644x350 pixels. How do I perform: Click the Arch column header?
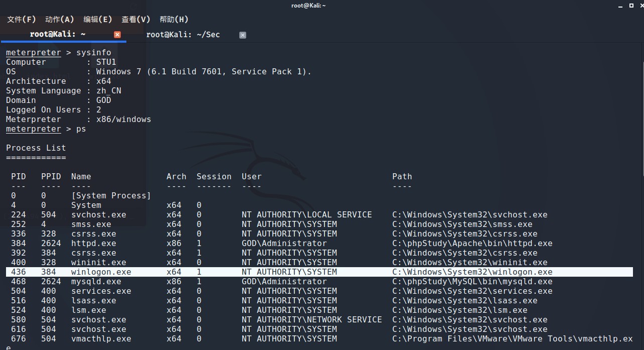(177, 177)
